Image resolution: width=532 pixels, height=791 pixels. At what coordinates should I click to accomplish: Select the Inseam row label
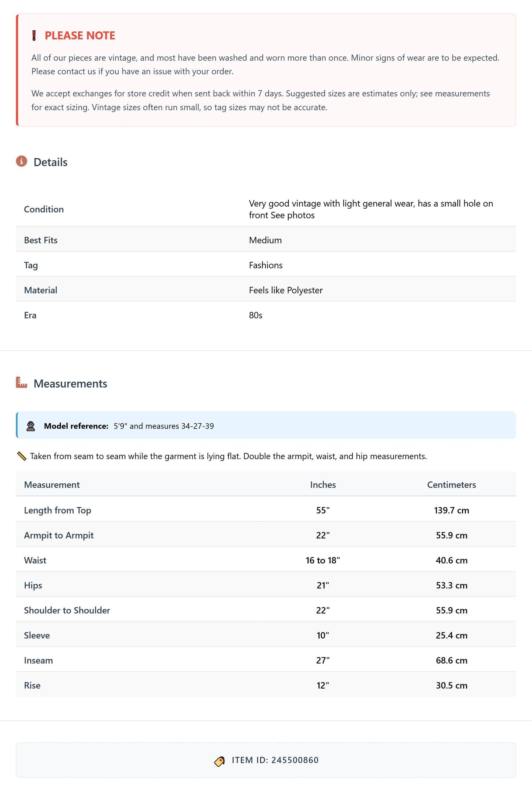click(x=38, y=661)
